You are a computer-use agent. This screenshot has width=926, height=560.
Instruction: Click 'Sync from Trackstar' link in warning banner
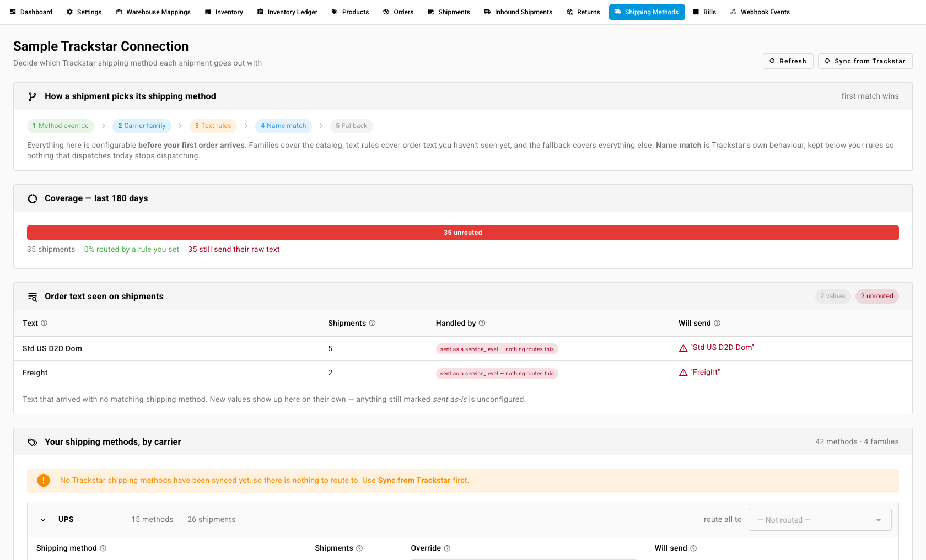[x=414, y=481]
